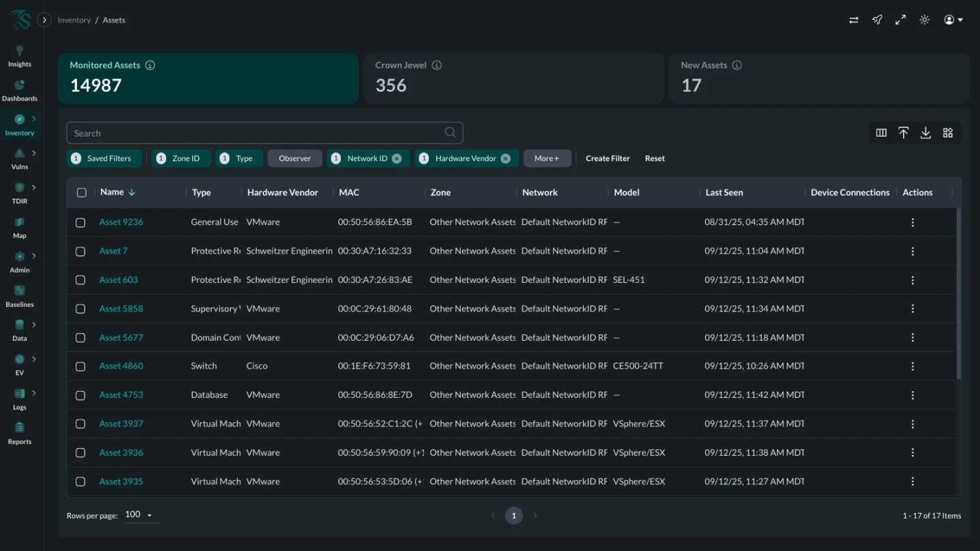Screen dimensions: 980x551
Task: Check the box for Asset 9236
Action: [x=80, y=222]
